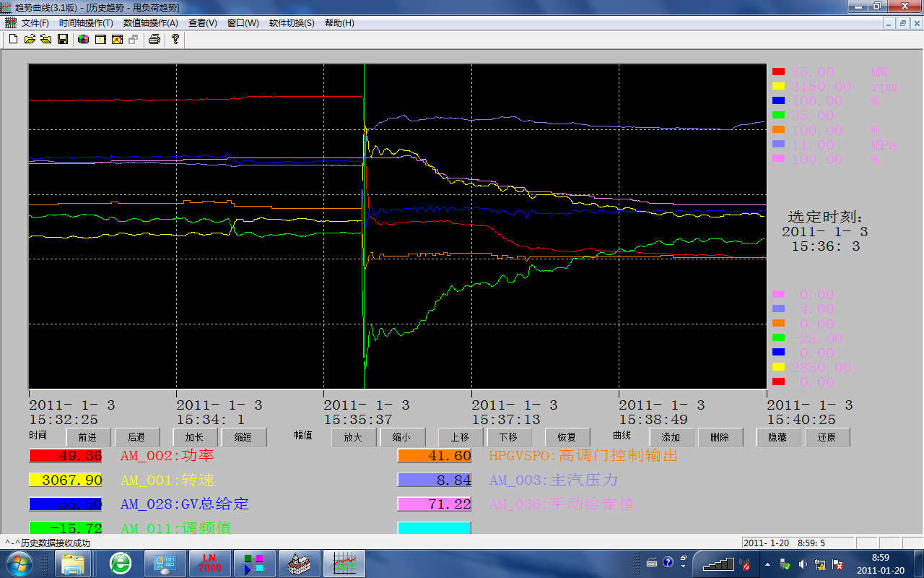Click the AM_002:功率 curve label
This screenshot has height=578, width=924.
(167, 456)
